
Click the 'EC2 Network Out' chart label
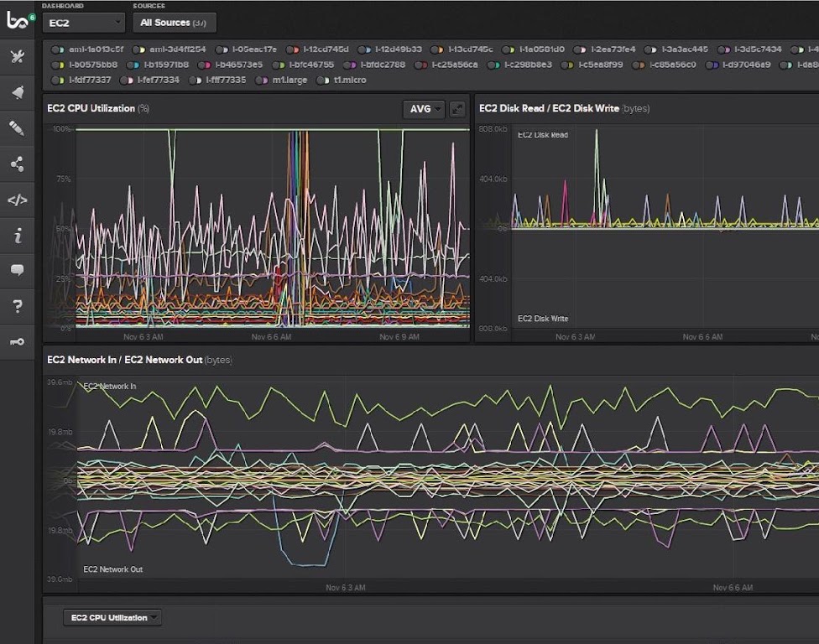click(112, 569)
